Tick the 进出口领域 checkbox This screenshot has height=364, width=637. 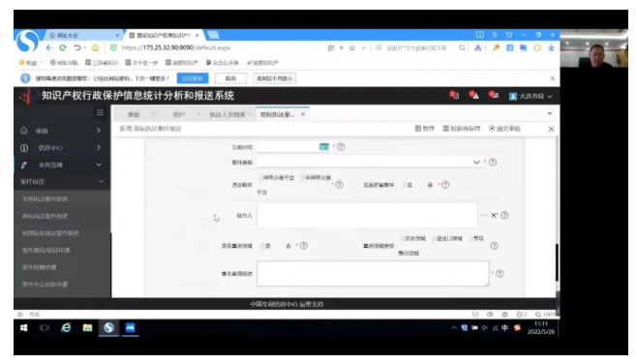coord(435,239)
